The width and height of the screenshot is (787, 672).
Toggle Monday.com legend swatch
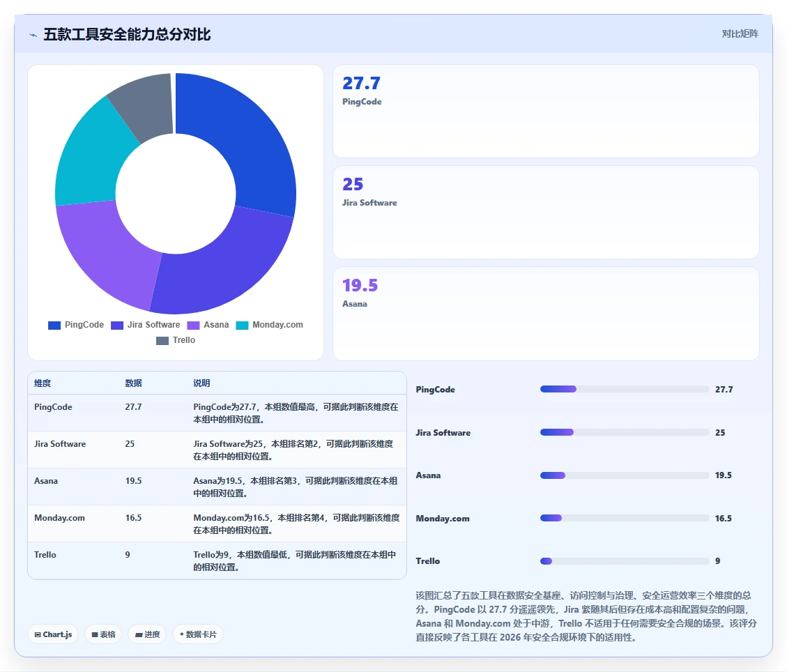point(242,326)
